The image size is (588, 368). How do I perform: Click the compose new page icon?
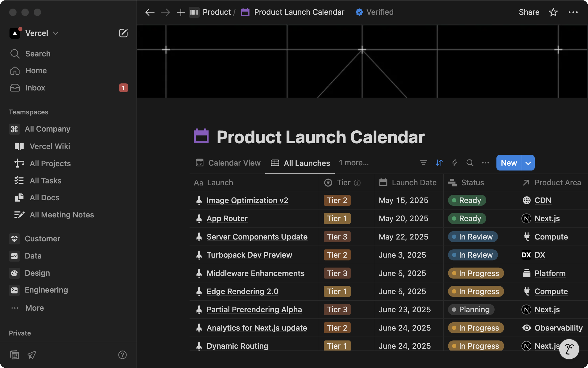click(x=123, y=33)
